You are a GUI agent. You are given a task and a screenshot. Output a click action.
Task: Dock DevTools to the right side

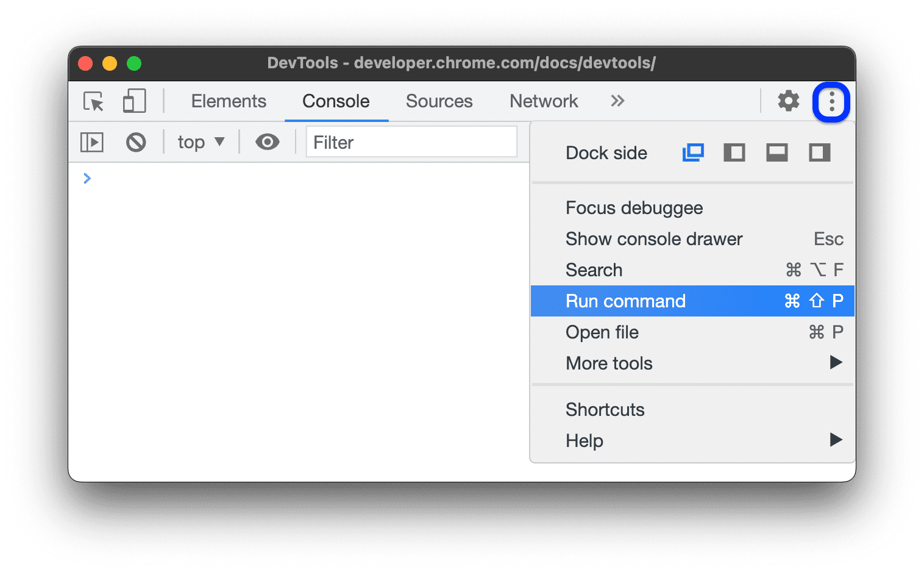pos(819,152)
